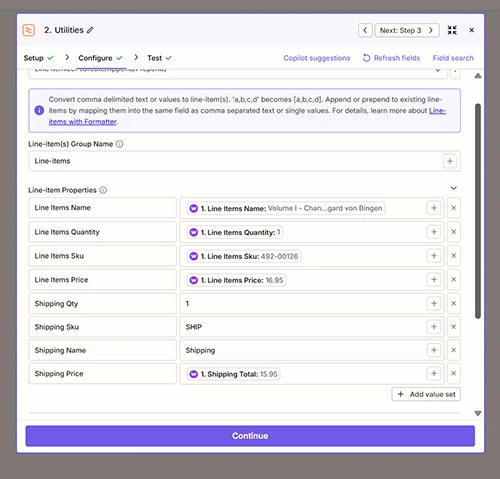Click Refresh fields

click(391, 58)
